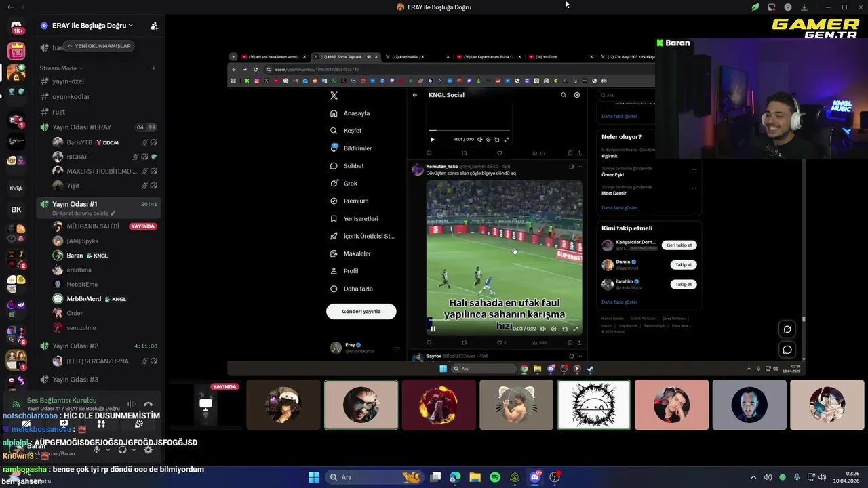Screen dimensions: 868x488
Task: Click the invite members icon beside server name
Action: coord(154,26)
